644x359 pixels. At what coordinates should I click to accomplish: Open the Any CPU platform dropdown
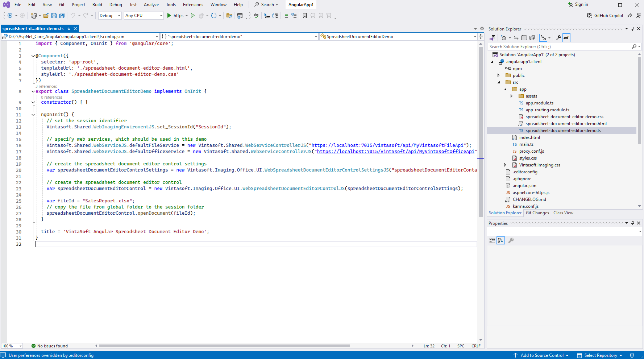[x=144, y=16]
